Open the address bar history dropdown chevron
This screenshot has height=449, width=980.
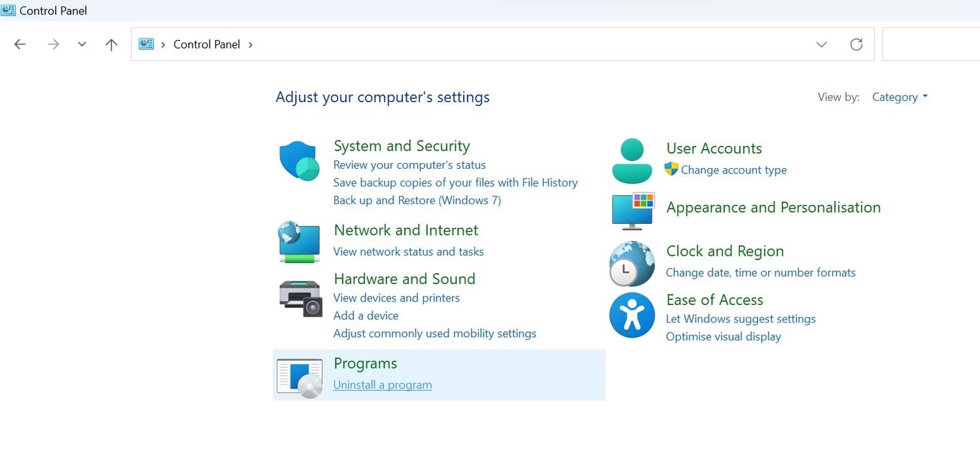822,45
